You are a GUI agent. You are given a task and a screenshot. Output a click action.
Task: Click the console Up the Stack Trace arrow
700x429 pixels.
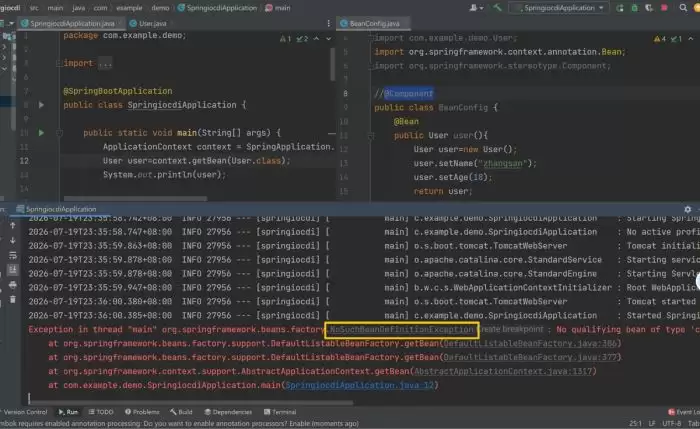12,225
